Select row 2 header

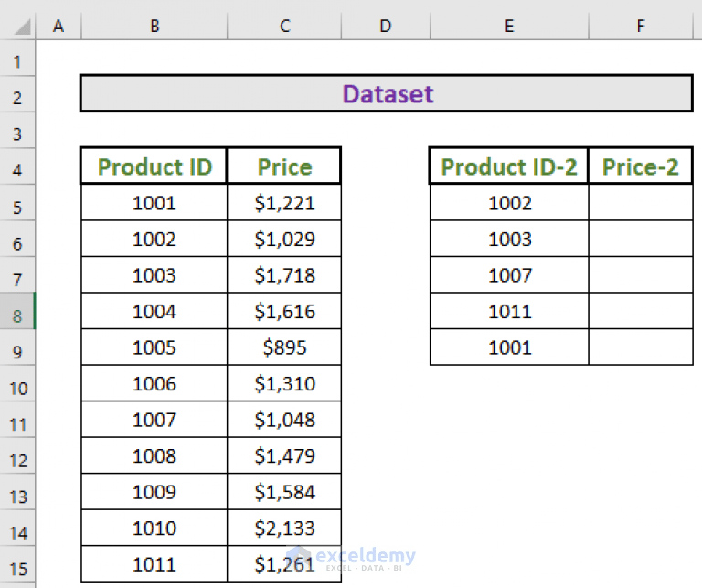point(17,94)
